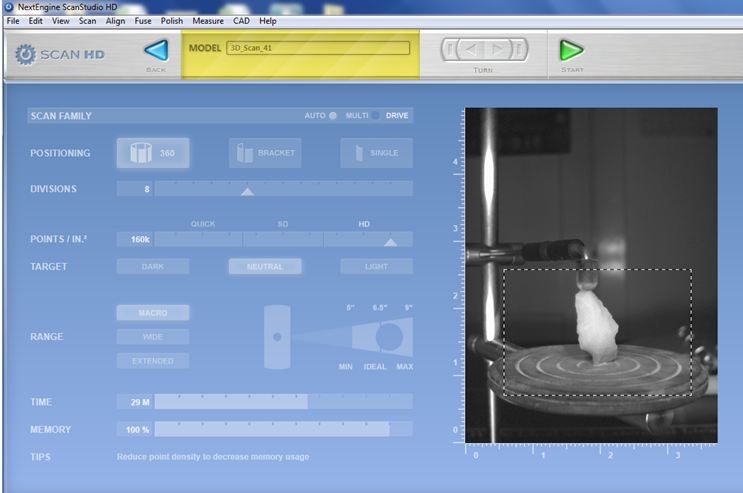Click the IDEAL range label
This screenshot has width=743, height=493.
(375, 366)
